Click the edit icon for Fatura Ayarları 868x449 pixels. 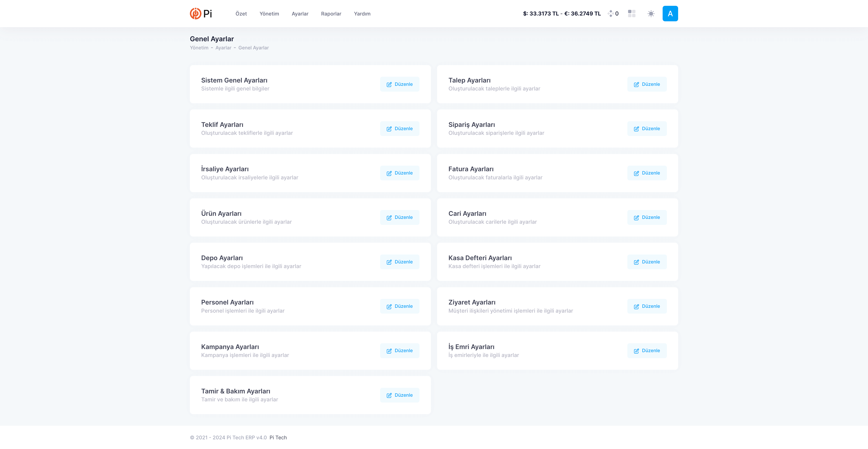[x=636, y=173]
